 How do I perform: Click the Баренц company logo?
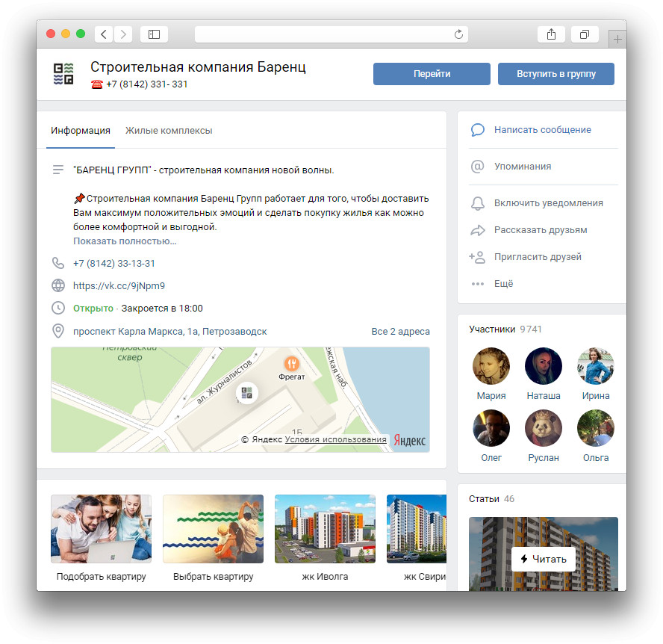pos(63,74)
